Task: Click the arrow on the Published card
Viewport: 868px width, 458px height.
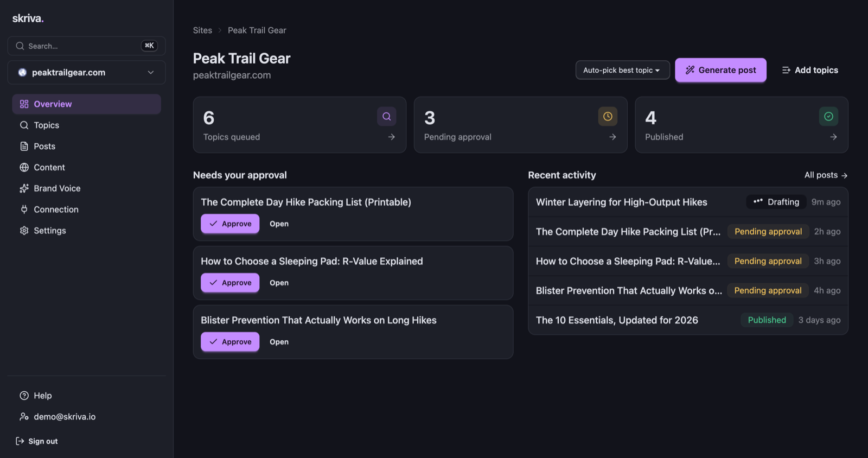Action: point(833,137)
